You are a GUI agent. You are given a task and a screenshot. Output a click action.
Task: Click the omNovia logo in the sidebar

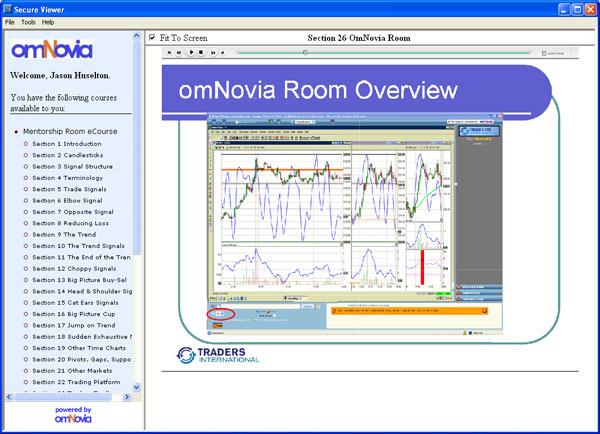point(52,49)
